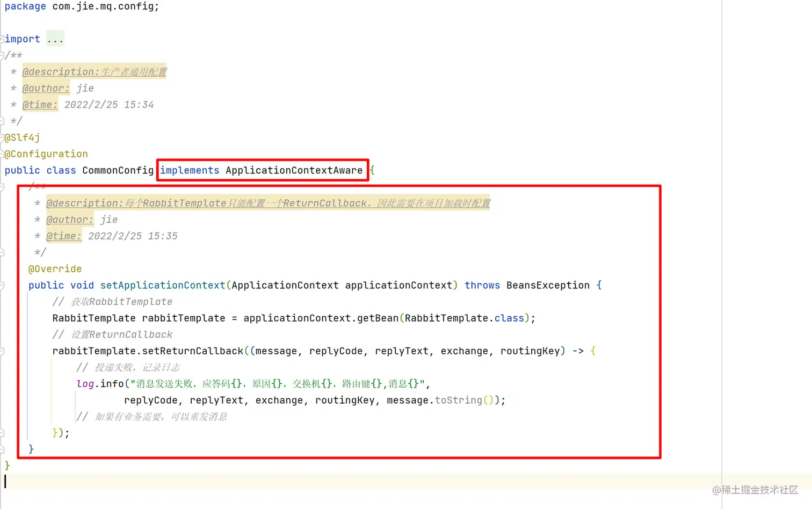Click the log string 消息发送失败
The width and height of the screenshot is (812, 509).
[277, 384]
